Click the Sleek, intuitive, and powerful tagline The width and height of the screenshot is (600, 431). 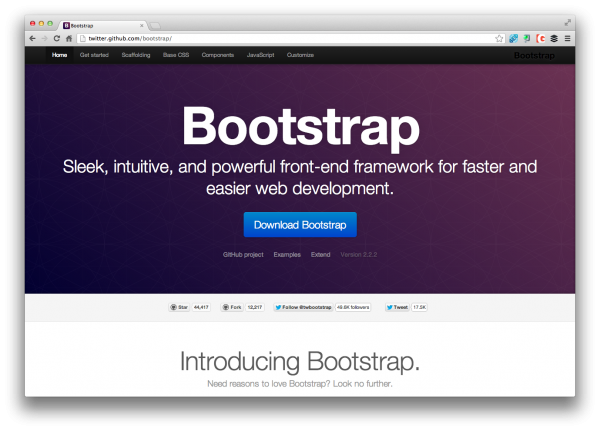(x=300, y=178)
